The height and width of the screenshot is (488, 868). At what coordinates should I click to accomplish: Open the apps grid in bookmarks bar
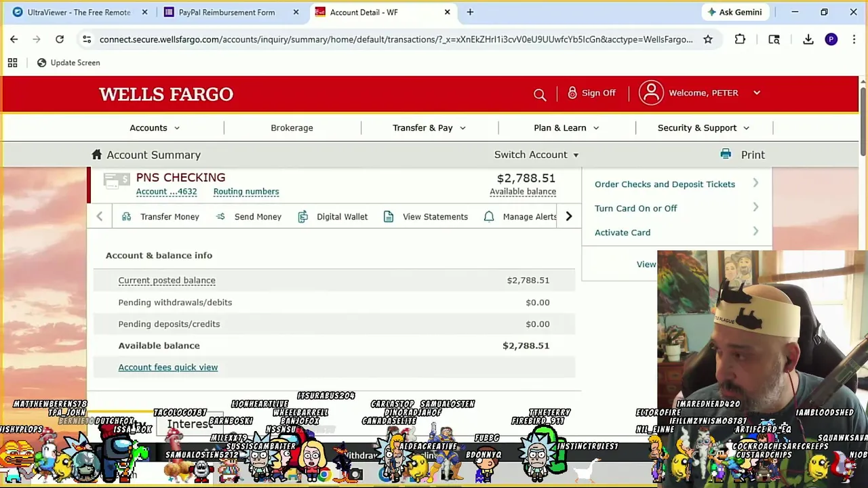pos(12,62)
